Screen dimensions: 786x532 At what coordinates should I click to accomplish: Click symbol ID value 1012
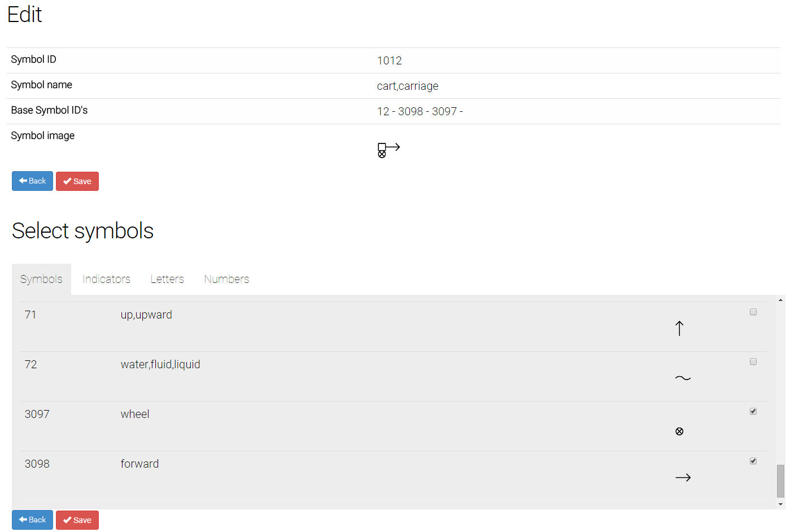pos(390,60)
